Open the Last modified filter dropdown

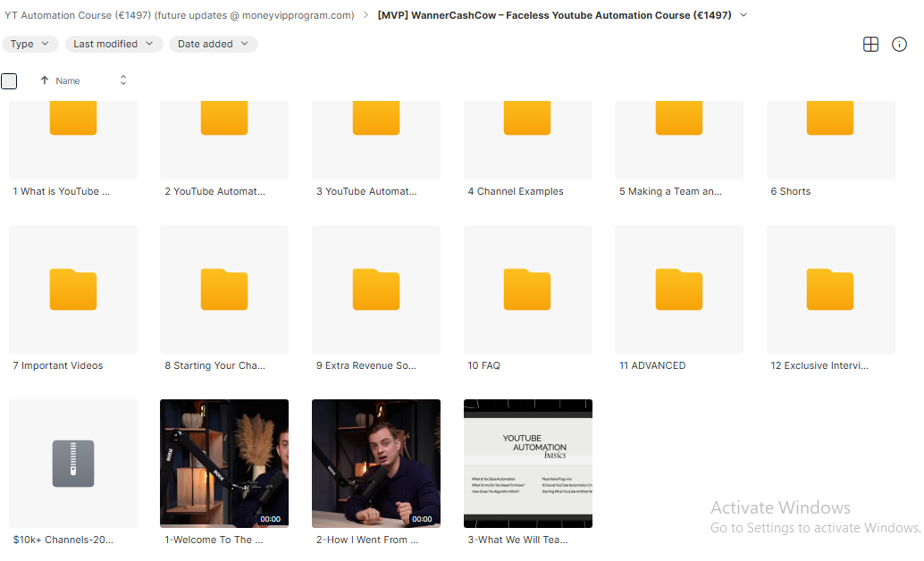[113, 44]
